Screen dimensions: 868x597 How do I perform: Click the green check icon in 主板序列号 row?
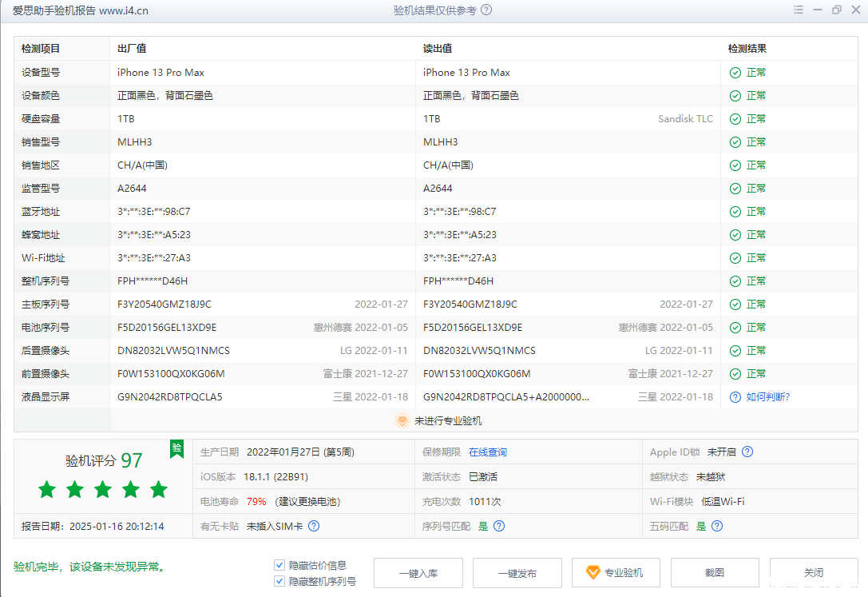(x=735, y=304)
